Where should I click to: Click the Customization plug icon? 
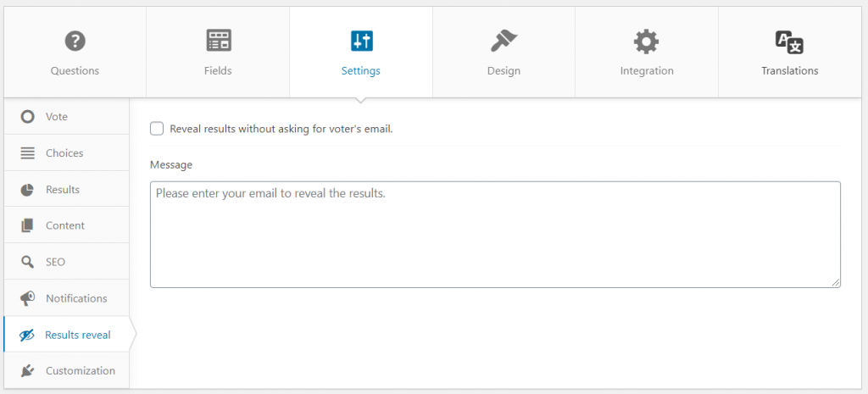26,371
